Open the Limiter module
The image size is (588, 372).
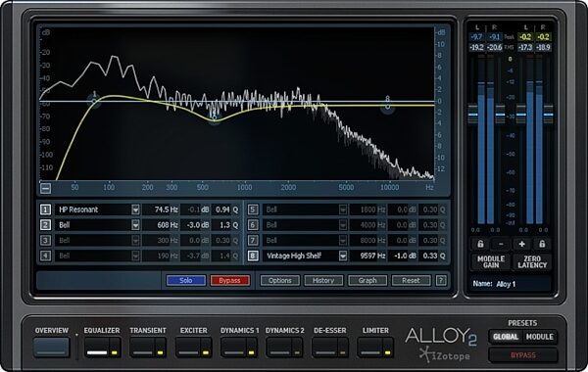click(x=370, y=348)
